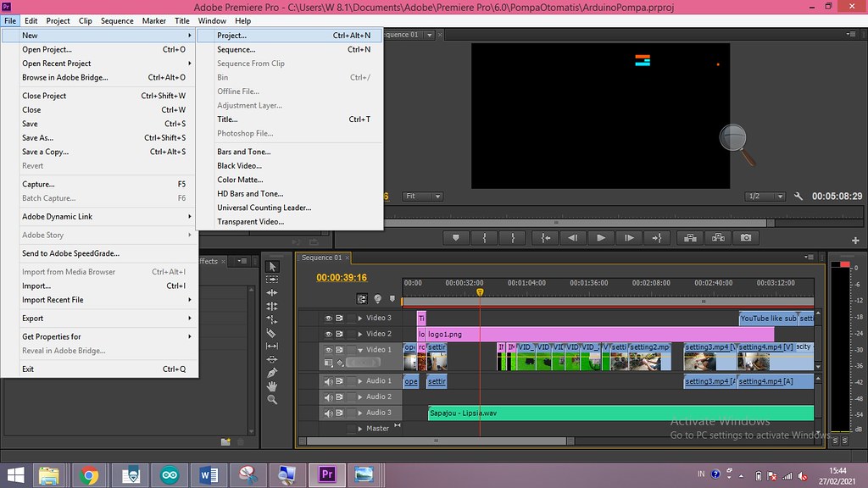868x488 pixels.
Task: Click timeline horizontal zoom scrollbar
Action: (437, 441)
